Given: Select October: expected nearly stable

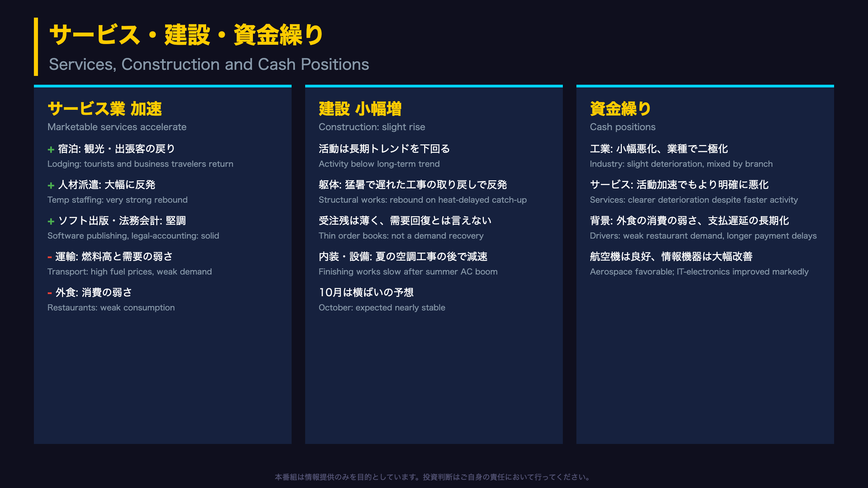Looking at the screenshot, I should point(382,308).
